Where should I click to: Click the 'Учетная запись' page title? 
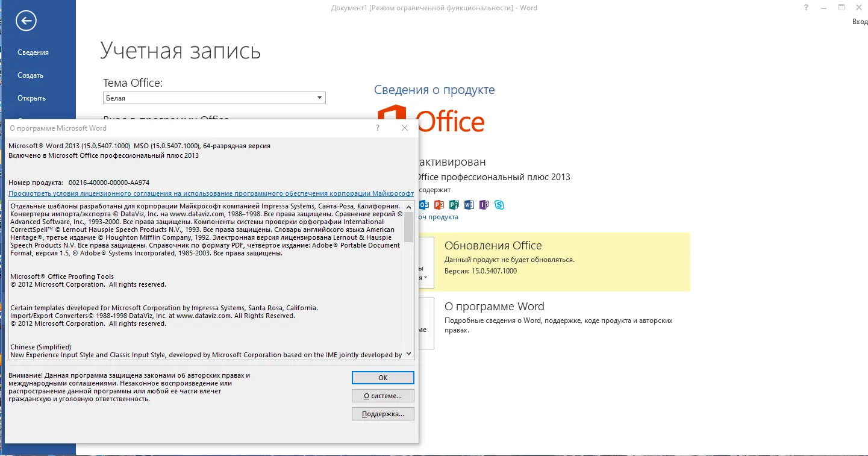click(x=181, y=51)
